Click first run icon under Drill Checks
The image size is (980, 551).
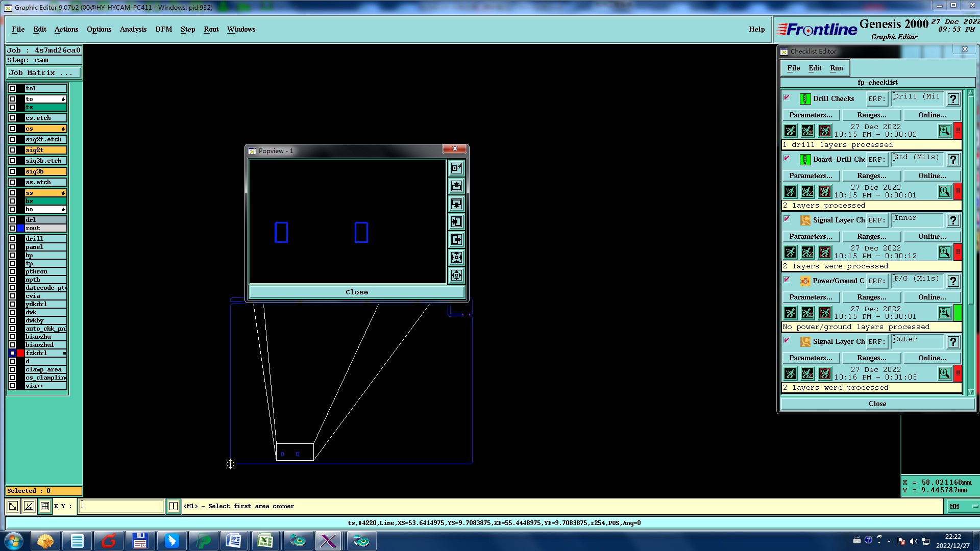790,131
